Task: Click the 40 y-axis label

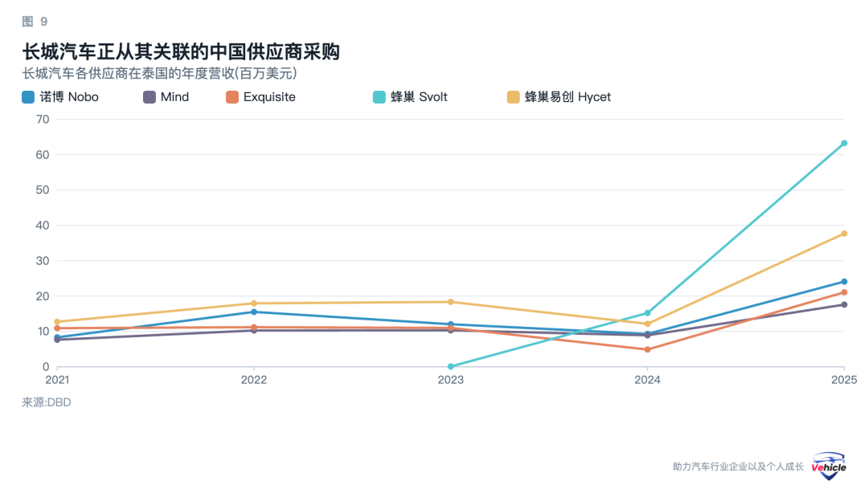Action: [x=43, y=225]
